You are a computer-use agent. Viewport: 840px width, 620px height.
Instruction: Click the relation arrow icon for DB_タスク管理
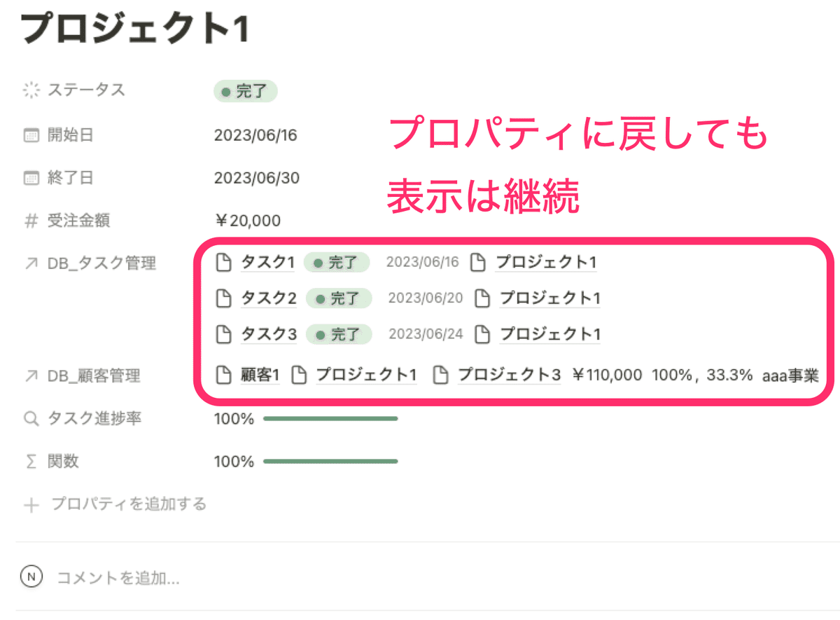pyautogui.click(x=31, y=263)
